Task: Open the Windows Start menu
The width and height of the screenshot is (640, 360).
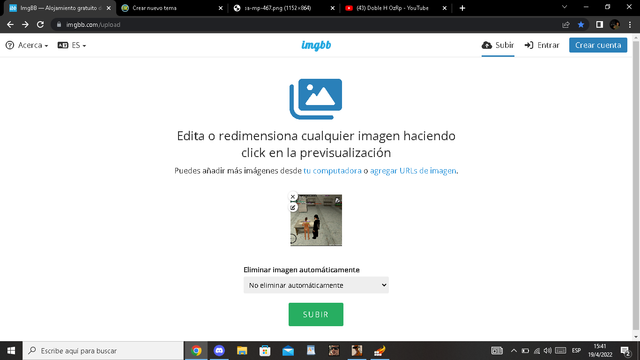Action: [x=11, y=351]
